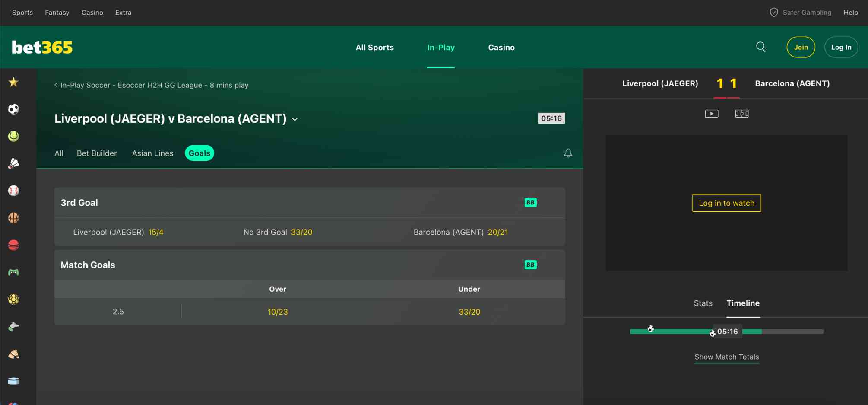Collapse the 3rd Goal market section
868x405 pixels.
pyautogui.click(x=79, y=202)
